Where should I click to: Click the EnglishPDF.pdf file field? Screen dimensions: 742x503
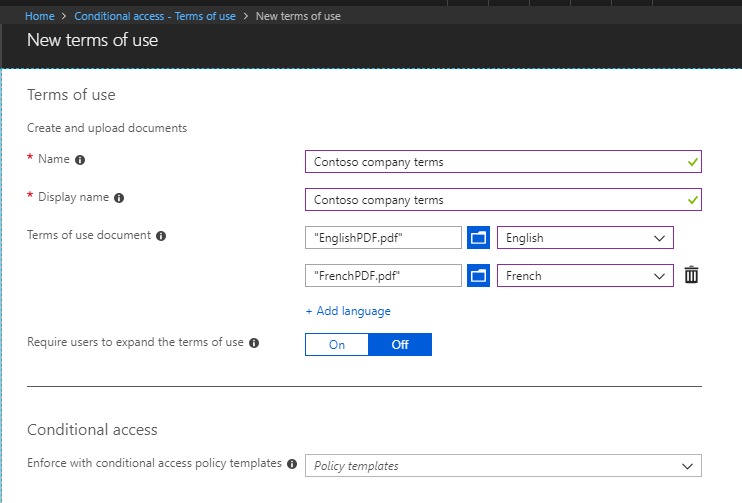point(384,238)
